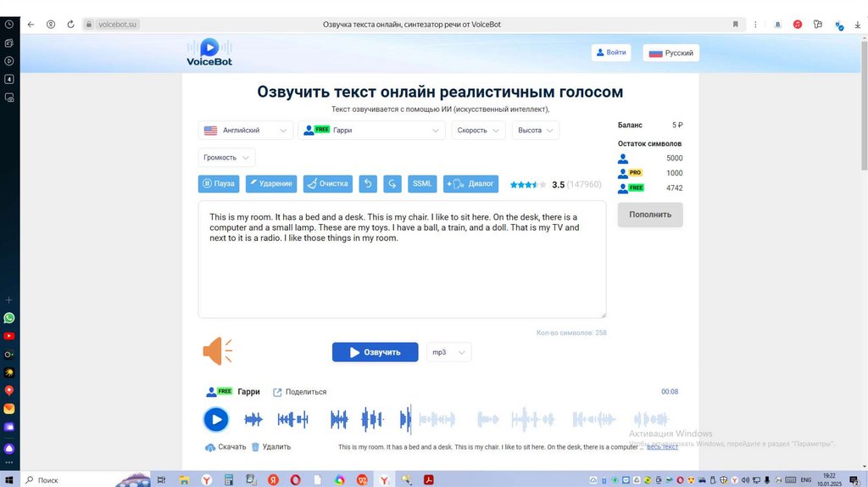
Task: Click the undo arrow button in toolbar
Action: pos(368,184)
